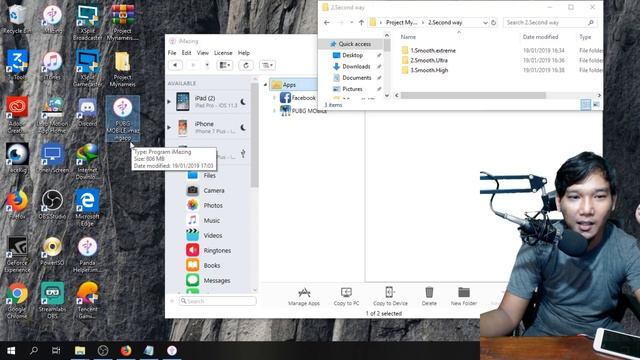640x360 pixels.
Task: Click Copy to Device in iMazing
Action: [x=390, y=297]
